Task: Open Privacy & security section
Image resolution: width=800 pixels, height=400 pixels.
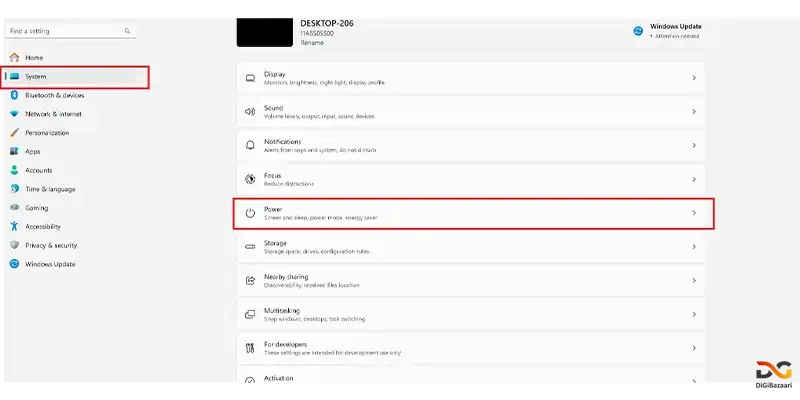Action: coord(51,245)
